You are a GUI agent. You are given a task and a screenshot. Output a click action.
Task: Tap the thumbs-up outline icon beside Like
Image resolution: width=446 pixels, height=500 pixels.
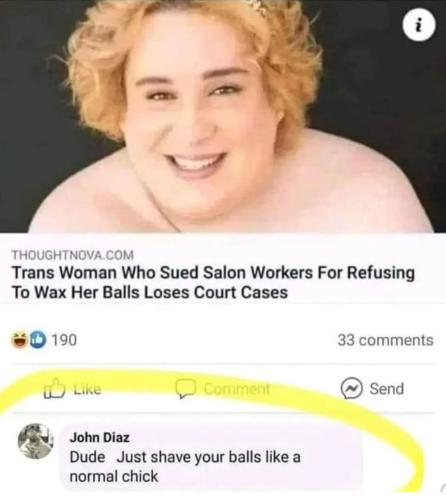[x=54, y=389]
